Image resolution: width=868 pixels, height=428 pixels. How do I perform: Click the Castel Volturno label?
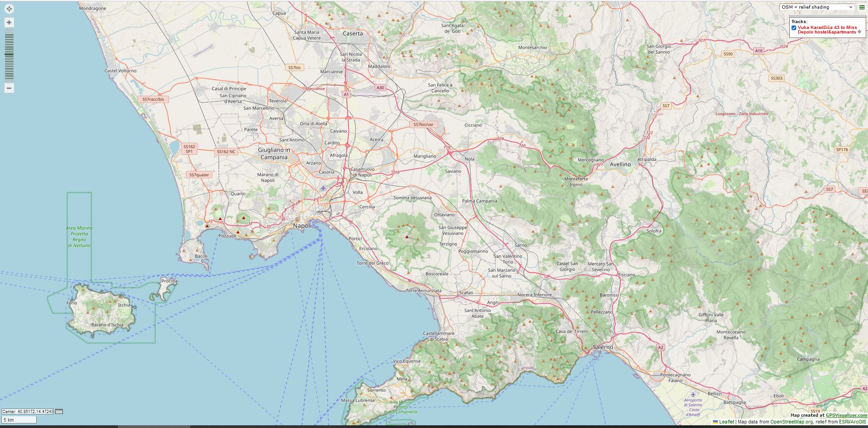[x=120, y=71]
